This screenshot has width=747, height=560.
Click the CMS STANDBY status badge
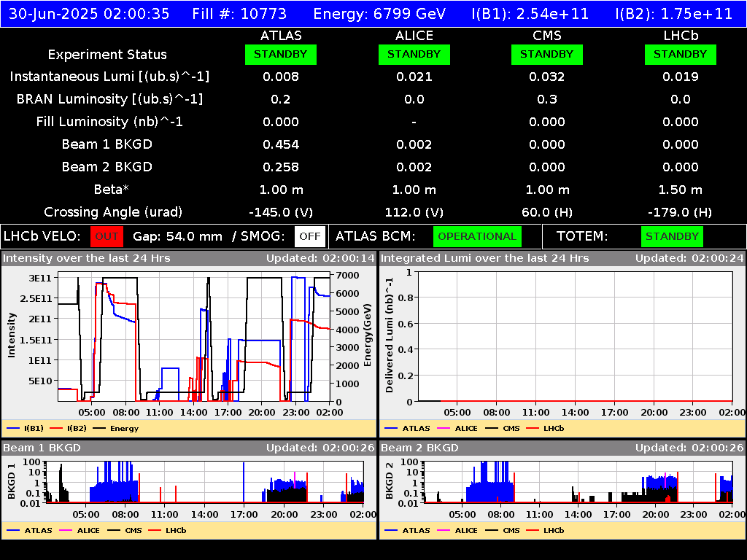[547, 54]
